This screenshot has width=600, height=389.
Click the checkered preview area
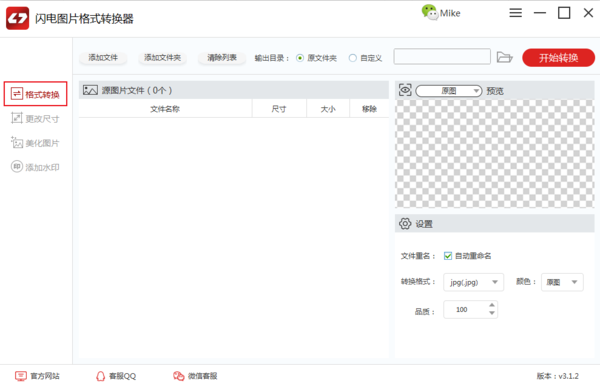tap(494, 154)
